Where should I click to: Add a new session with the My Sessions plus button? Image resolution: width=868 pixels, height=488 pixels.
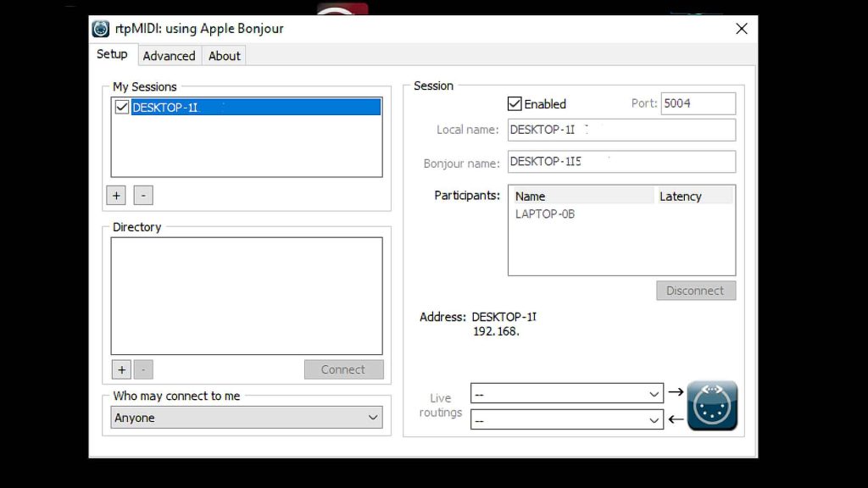pyautogui.click(x=115, y=196)
